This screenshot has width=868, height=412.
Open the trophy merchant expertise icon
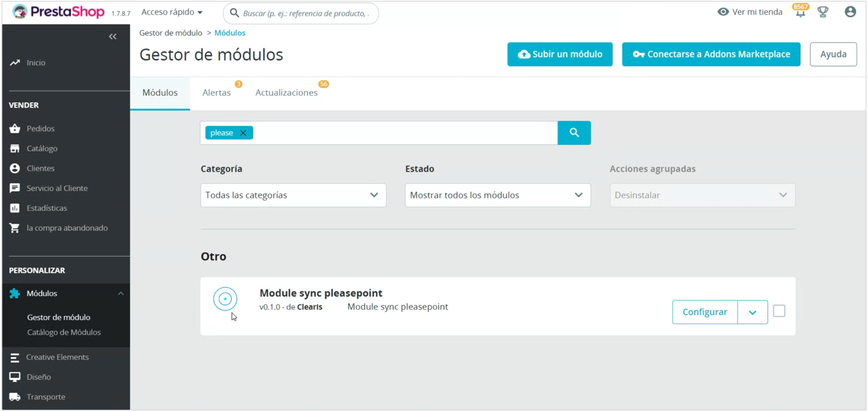823,12
